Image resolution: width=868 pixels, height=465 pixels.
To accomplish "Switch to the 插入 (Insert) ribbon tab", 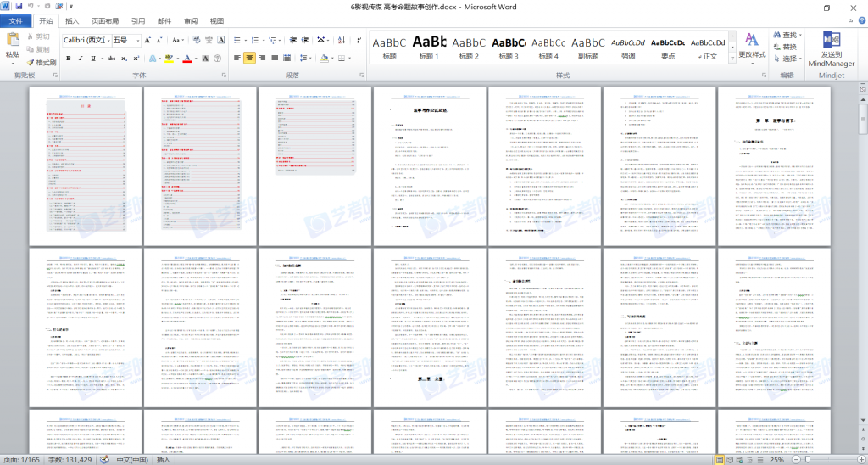I will (x=73, y=20).
